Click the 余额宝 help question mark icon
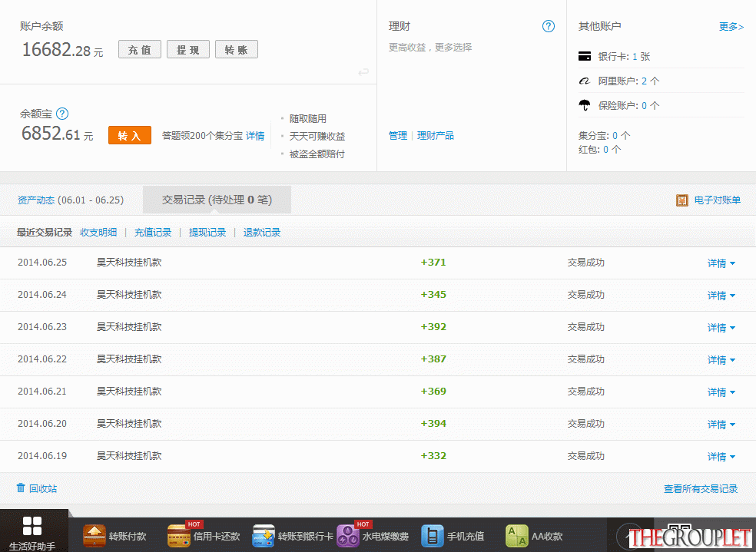Image resolution: width=756 pixels, height=552 pixels. tap(62, 114)
